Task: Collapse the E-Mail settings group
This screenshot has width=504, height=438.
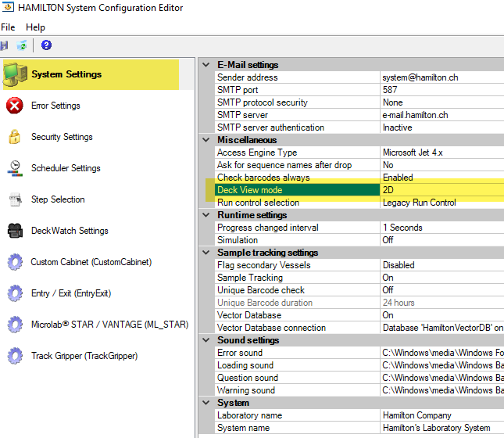Action: [206, 65]
